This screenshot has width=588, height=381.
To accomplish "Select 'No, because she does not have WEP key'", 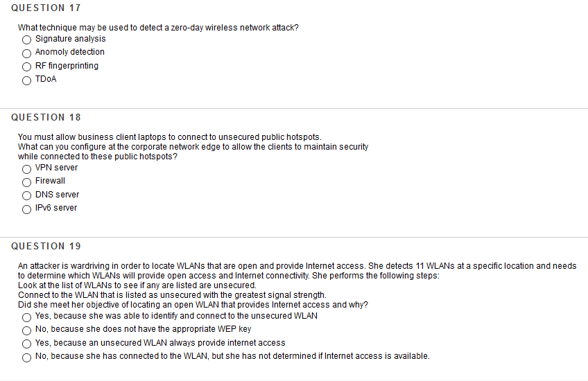I will (x=26, y=330).
